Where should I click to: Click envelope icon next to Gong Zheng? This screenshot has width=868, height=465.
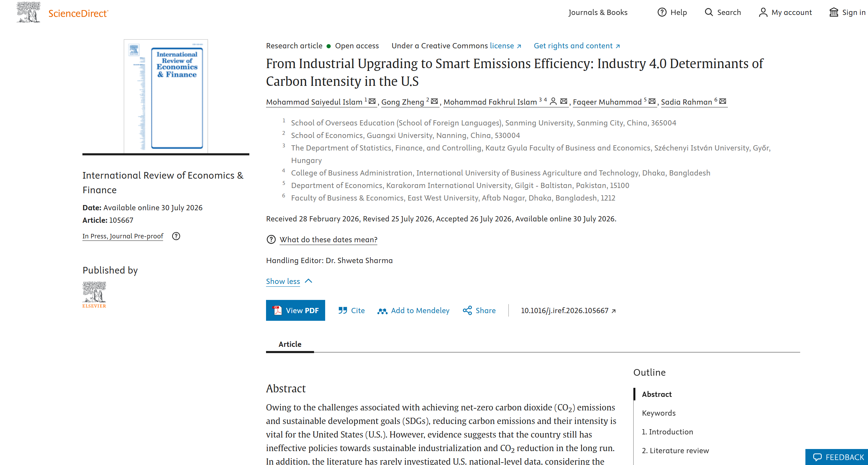click(x=434, y=101)
